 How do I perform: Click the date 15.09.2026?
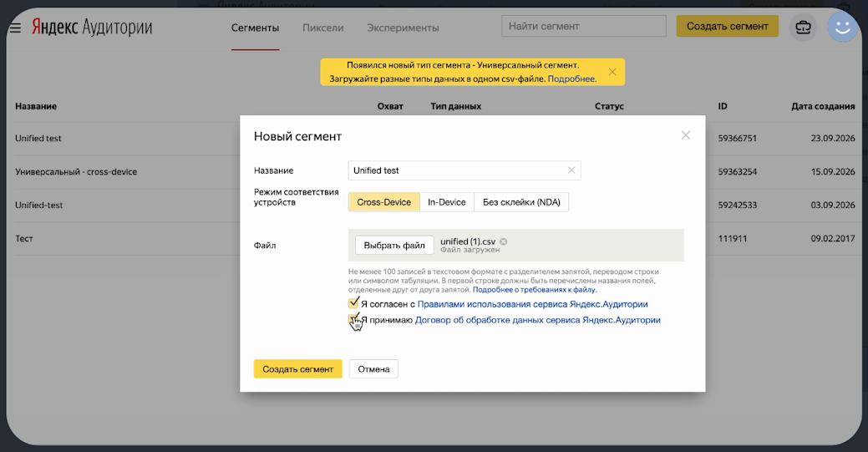[x=833, y=172]
